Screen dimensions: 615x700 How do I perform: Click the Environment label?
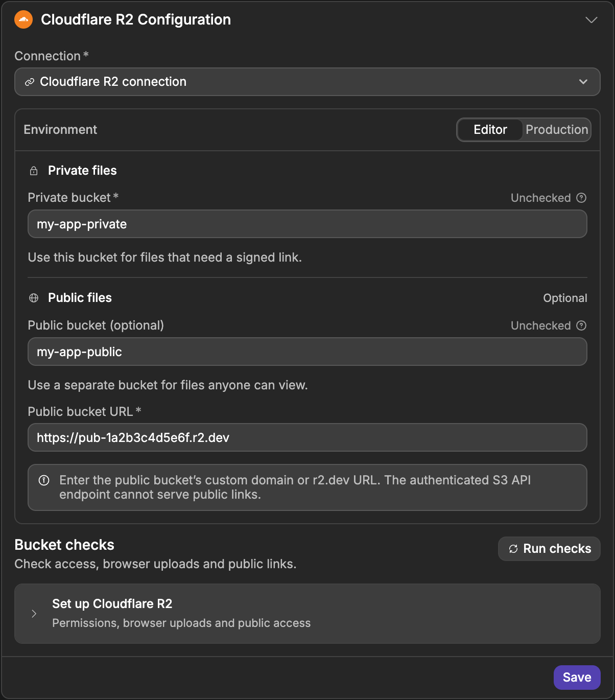[x=60, y=130]
